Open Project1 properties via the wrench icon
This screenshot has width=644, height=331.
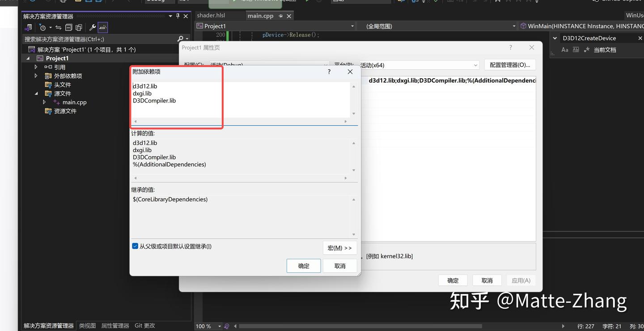92,27
